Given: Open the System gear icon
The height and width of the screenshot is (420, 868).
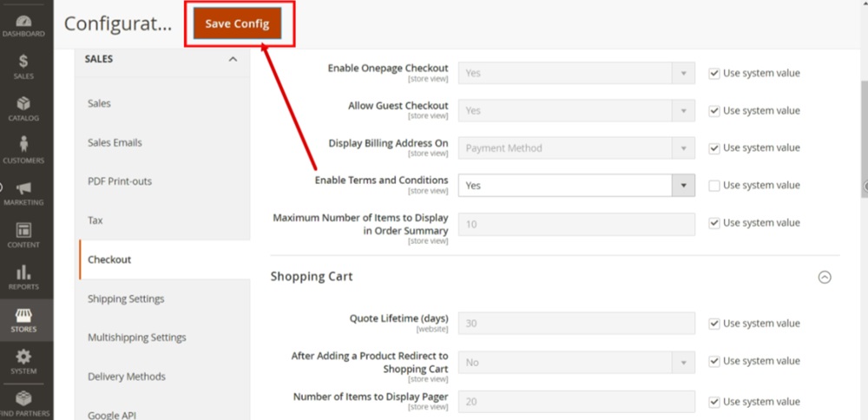Looking at the screenshot, I should pyautogui.click(x=23, y=360).
